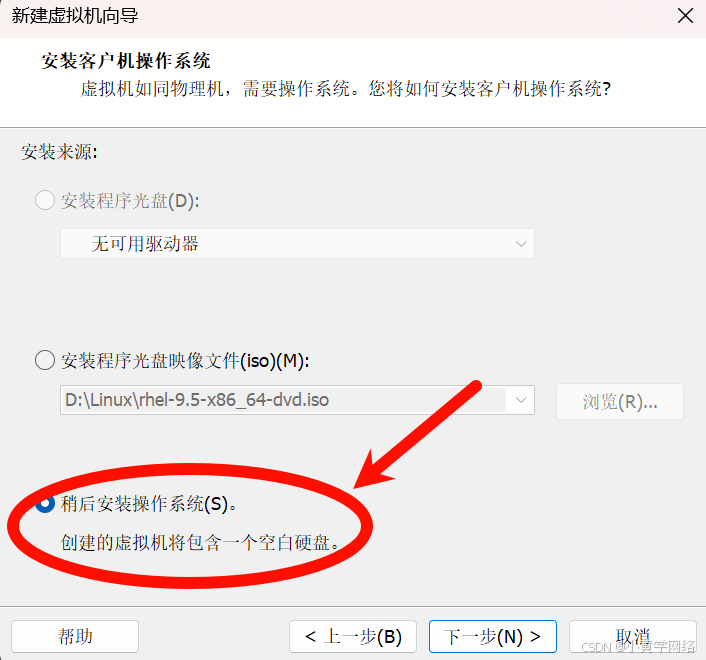This screenshot has height=660, width=706.
Task: Click the 创建的虚拟机将包含一个空白硬盘 description text
Action: tap(200, 542)
